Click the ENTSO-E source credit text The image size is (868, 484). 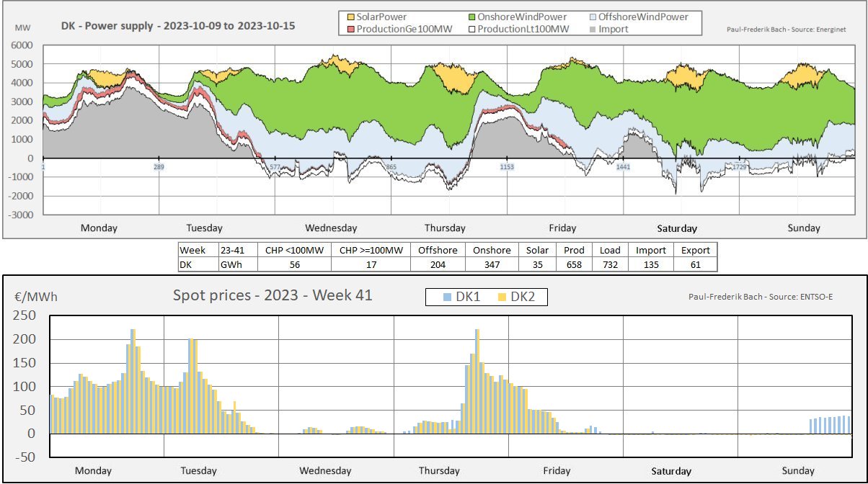point(769,296)
